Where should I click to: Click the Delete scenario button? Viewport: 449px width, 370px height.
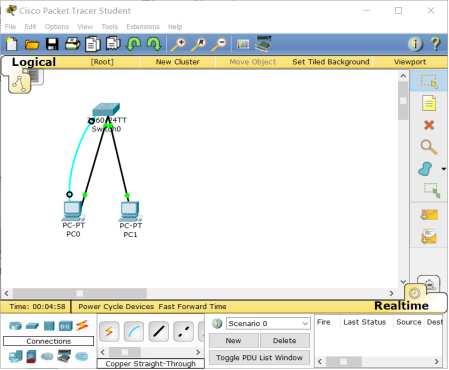click(x=285, y=341)
